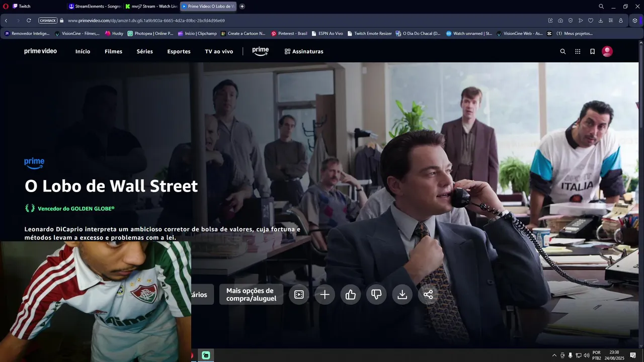Image resolution: width=644 pixels, height=362 pixels.
Task: Open (1) Meus projetos bookmark
Action: click(x=570, y=34)
